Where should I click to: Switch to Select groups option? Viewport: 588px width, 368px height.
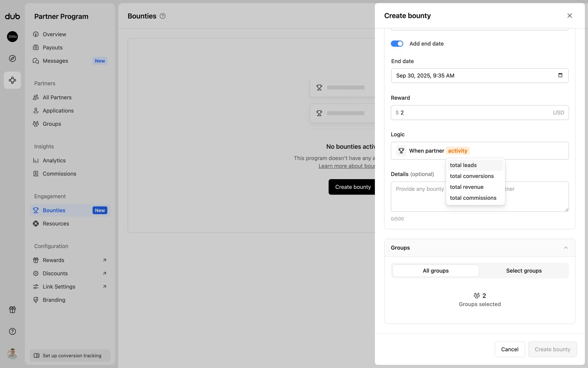pos(524,270)
